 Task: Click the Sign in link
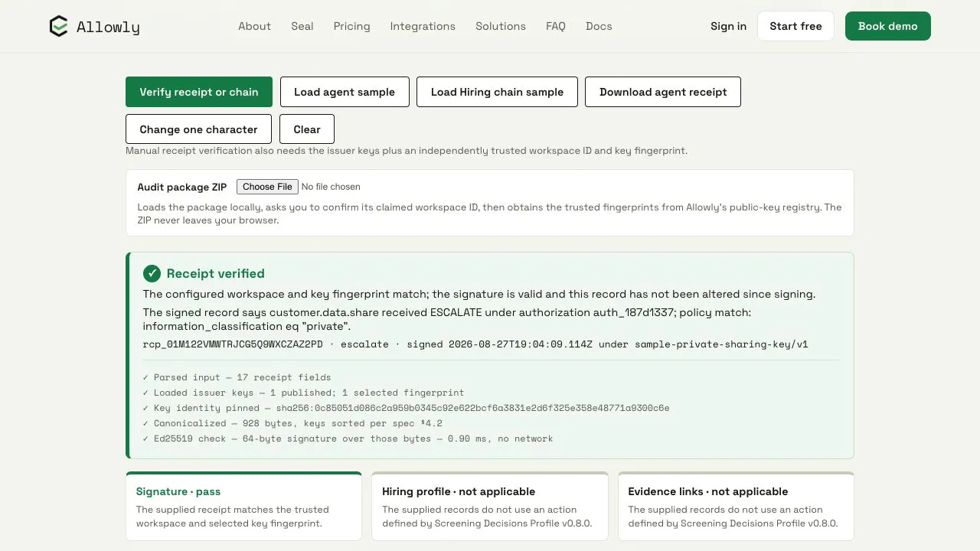pyautogui.click(x=728, y=26)
